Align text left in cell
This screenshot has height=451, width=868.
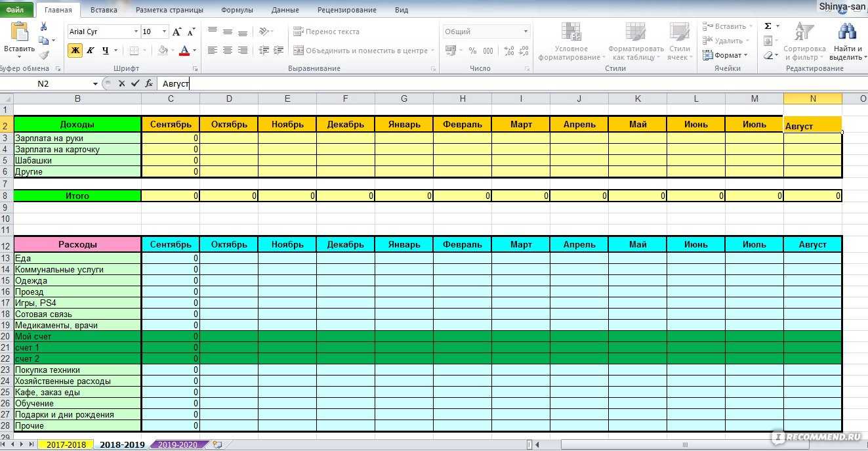tap(213, 51)
